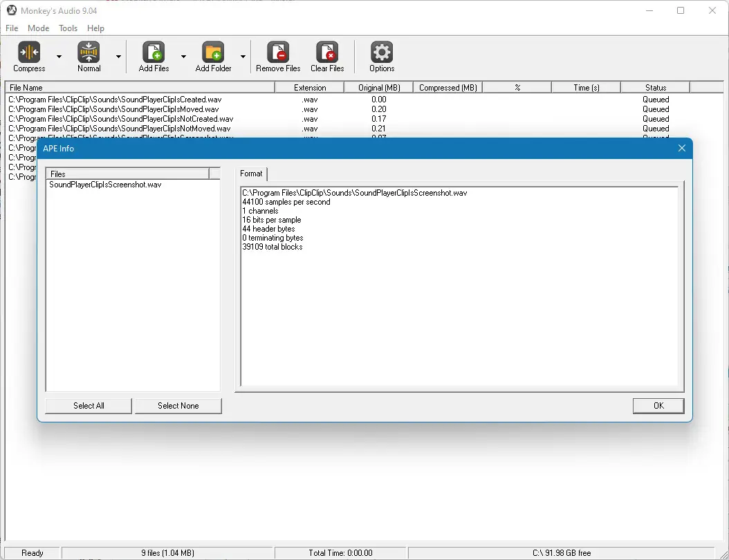Open the Tools menu
This screenshot has height=560, width=729.
[68, 28]
